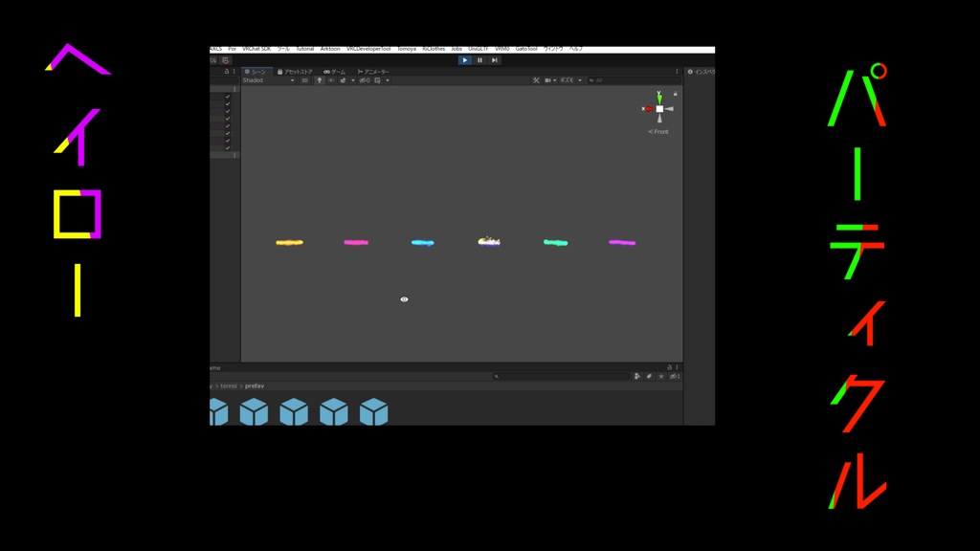Click the search by label tag icon
Image resolution: width=980 pixels, height=551 pixels.
[649, 376]
